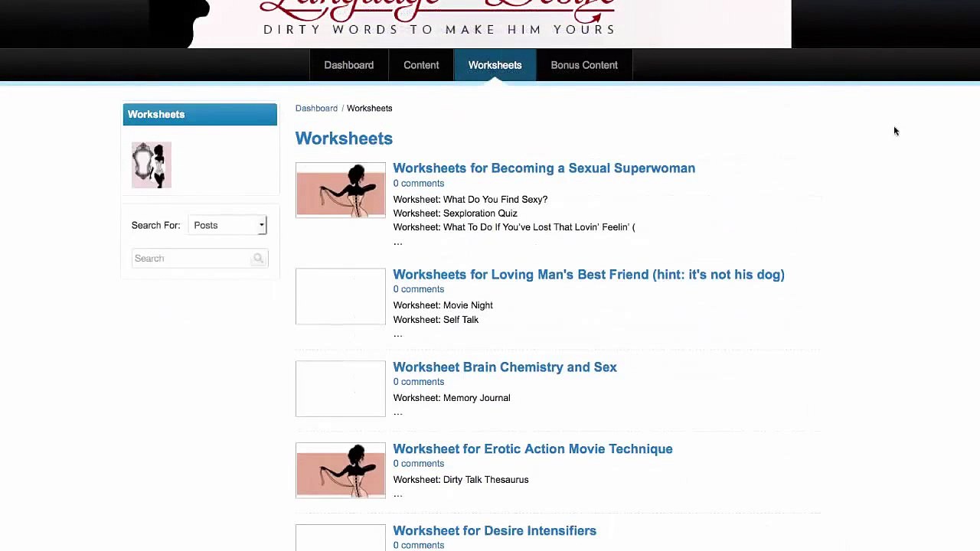Click text about Lost That Lovin' Feelin'
The width and height of the screenshot is (980, 551).
[x=514, y=227]
